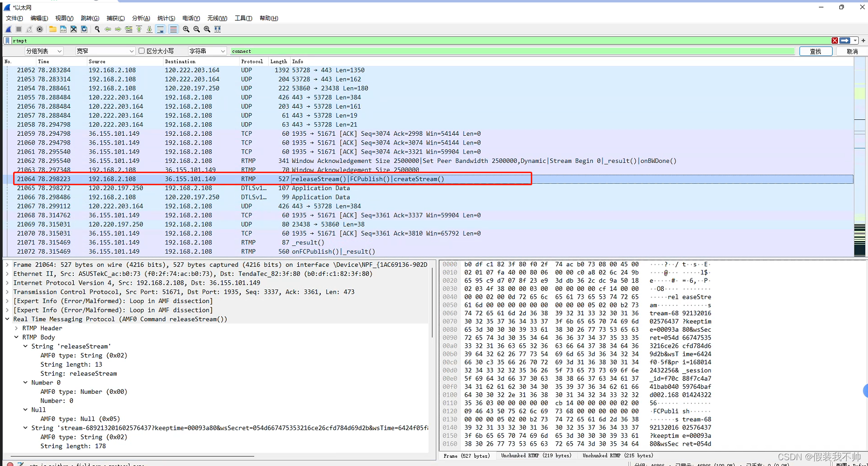The width and height of the screenshot is (868, 466).
Task: Add a display filter button with plus
Action: coord(863,41)
